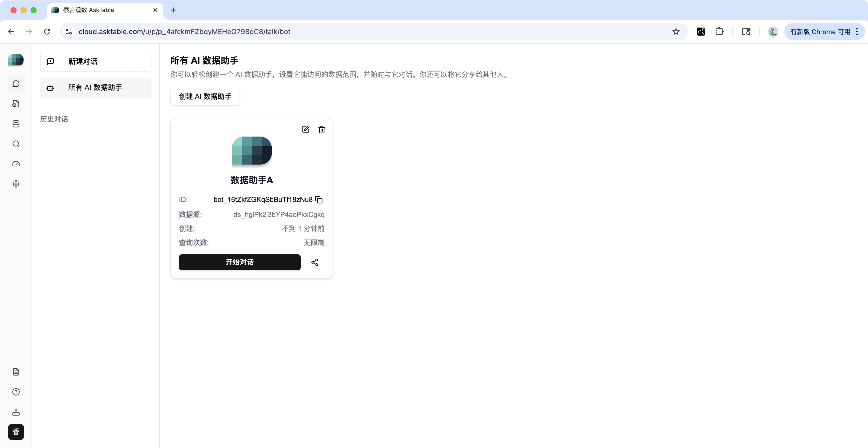Open settings via the gear icon
The image size is (868, 448).
pos(16,184)
